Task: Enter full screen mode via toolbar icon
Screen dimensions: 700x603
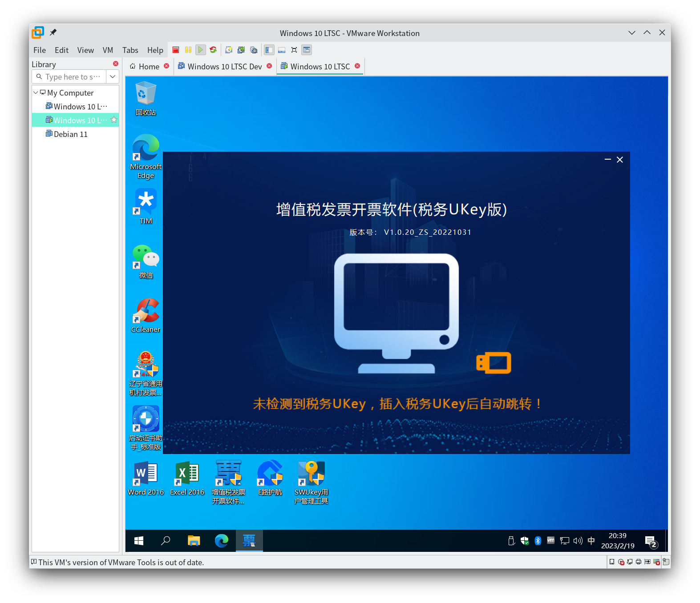Action: (x=294, y=50)
